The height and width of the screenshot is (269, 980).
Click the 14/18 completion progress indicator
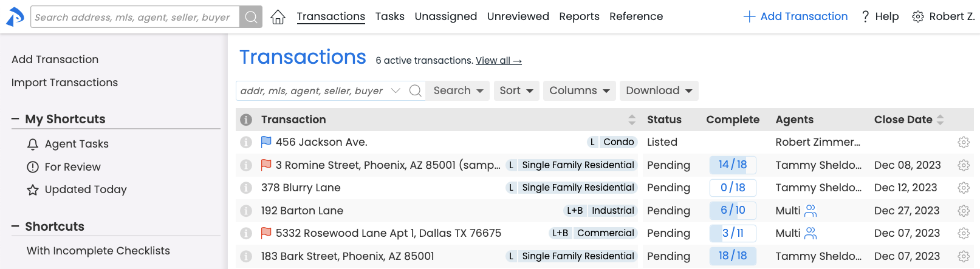(733, 165)
